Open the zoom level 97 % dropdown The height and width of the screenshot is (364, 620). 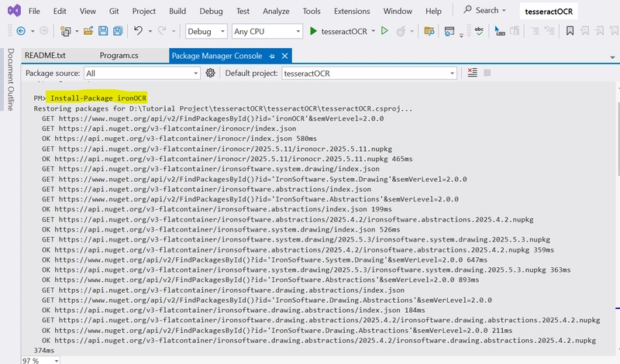coord(41,360)
